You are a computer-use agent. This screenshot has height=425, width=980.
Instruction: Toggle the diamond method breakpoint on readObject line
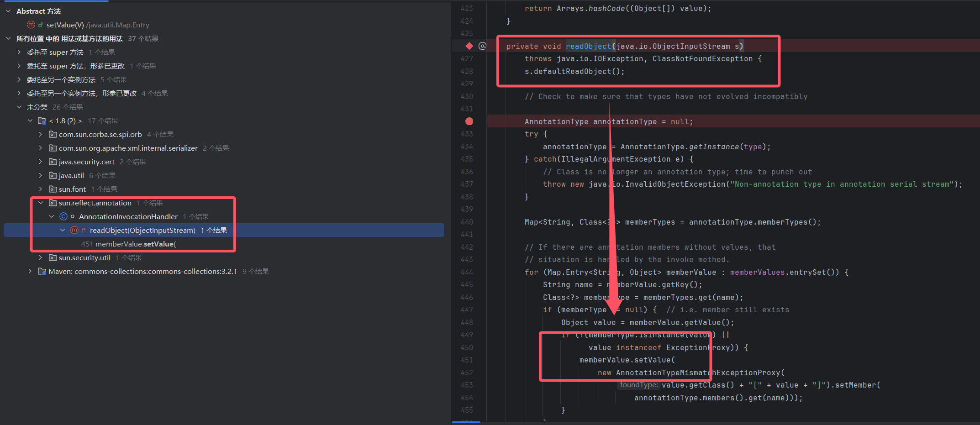469,46
